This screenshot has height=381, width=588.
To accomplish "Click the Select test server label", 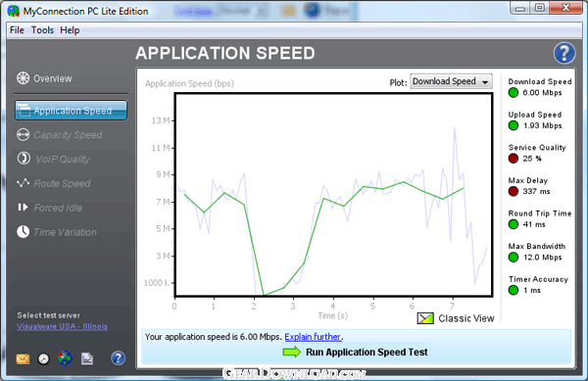I will click(48, 315).
